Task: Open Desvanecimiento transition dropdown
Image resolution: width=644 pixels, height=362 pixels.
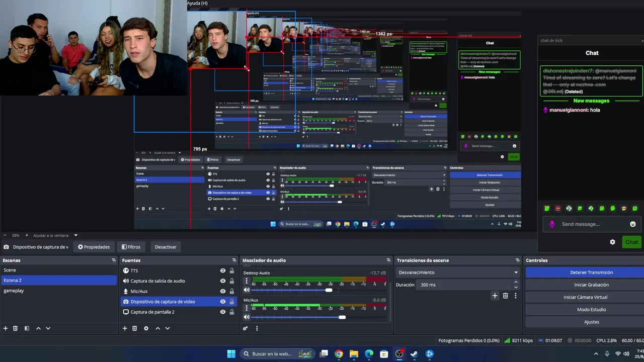Action: coord(458,273)
